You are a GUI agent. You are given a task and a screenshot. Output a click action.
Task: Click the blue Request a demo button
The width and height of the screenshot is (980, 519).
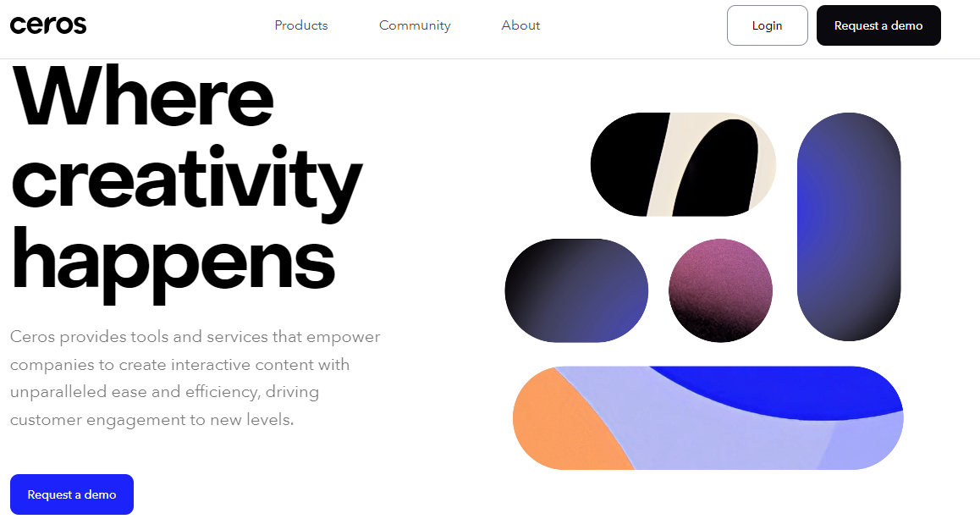tap(72, 494)
